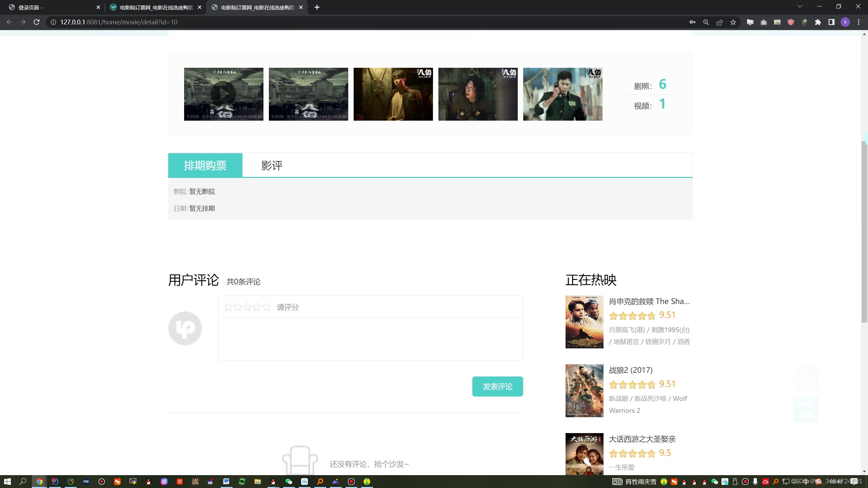Open the Chrome three-dot menu

pyautogui.click(x=859, y=22)
